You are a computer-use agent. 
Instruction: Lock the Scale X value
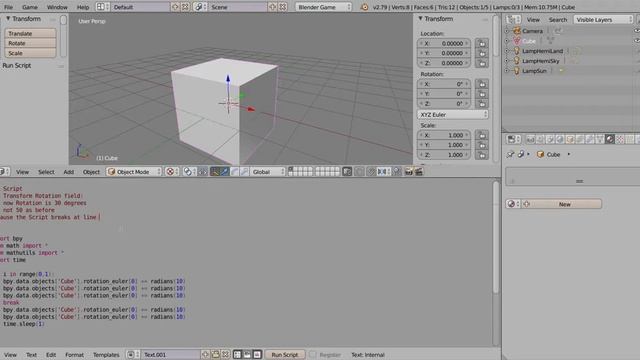click(482, 135)
